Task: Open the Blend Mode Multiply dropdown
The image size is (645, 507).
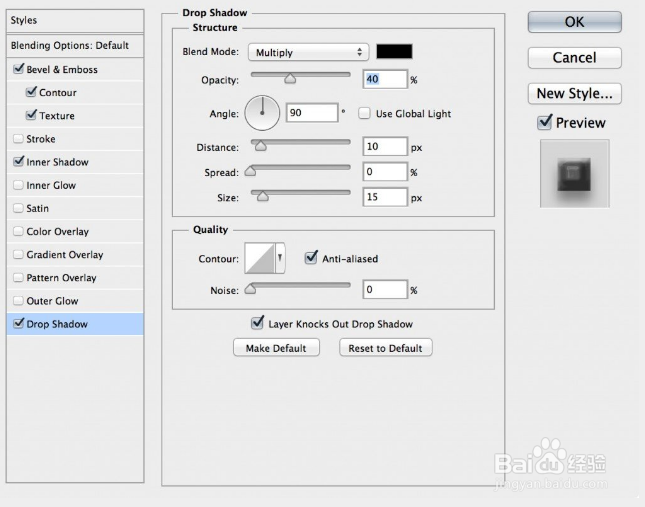Action: (x=308, y=52)
